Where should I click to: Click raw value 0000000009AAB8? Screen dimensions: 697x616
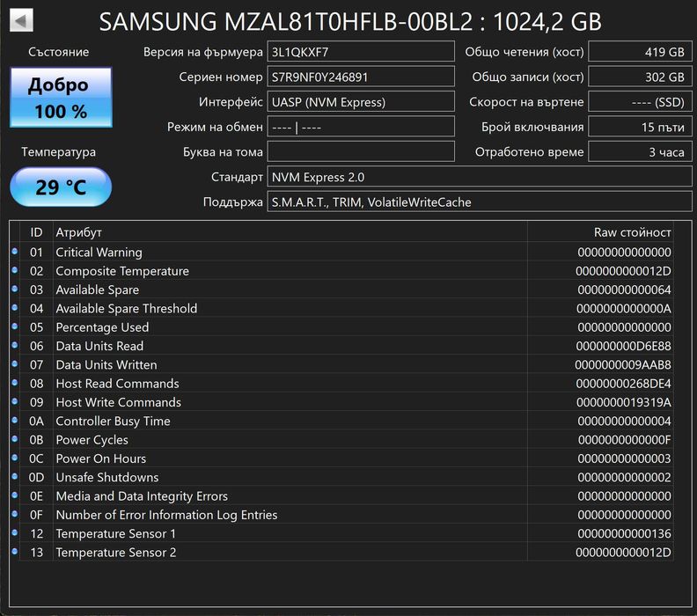(623, 365)
